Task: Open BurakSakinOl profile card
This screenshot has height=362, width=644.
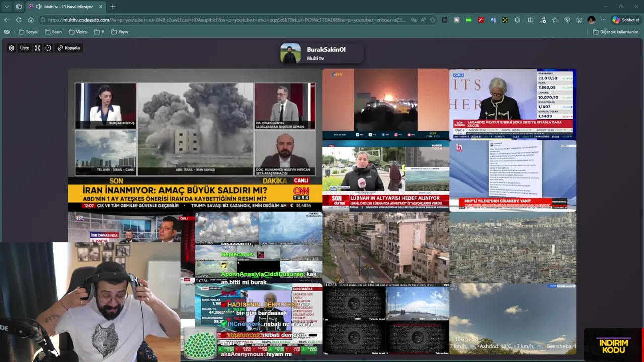Action: pyautogui.click(x=322, y=54)
